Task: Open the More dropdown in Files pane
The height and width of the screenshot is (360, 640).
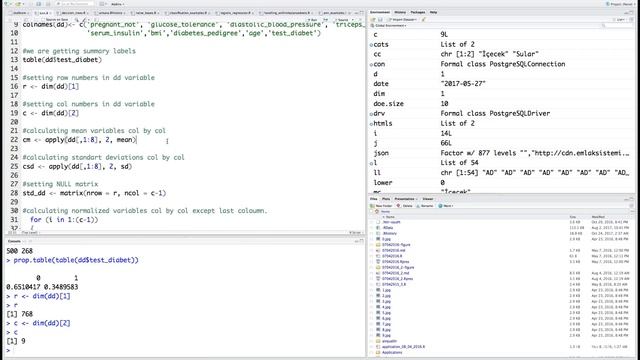Action: [x=445, y=206]
